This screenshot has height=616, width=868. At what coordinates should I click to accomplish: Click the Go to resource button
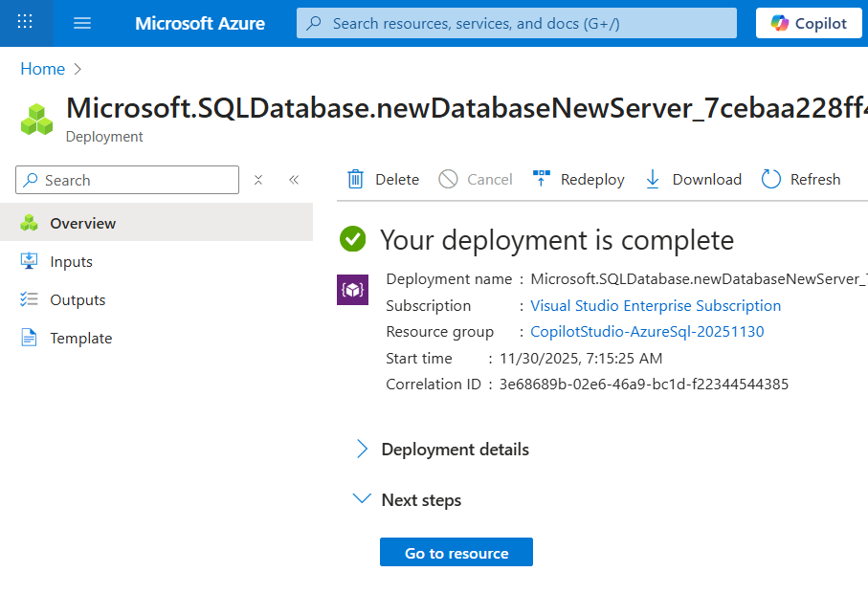456,553
